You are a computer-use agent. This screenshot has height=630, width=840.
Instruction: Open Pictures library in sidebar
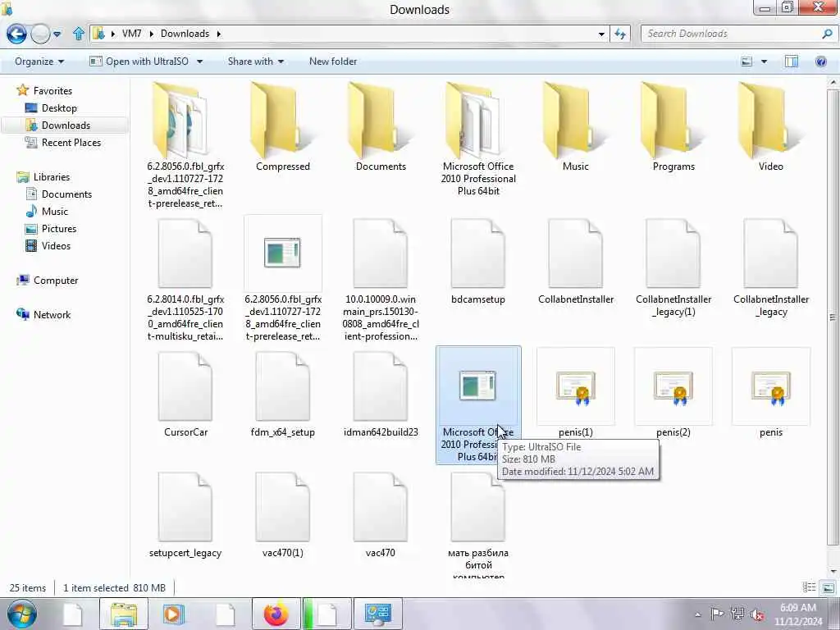click(x=52, y=228)
